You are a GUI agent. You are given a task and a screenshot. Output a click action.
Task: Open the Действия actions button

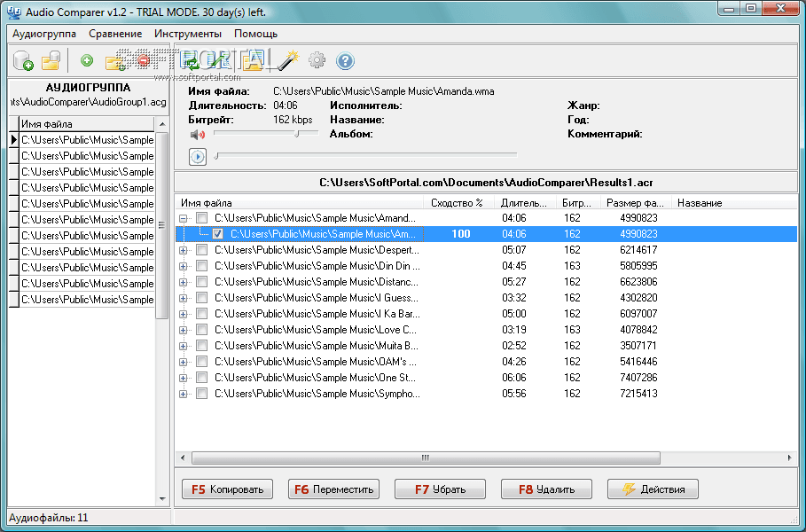(653, 489)
